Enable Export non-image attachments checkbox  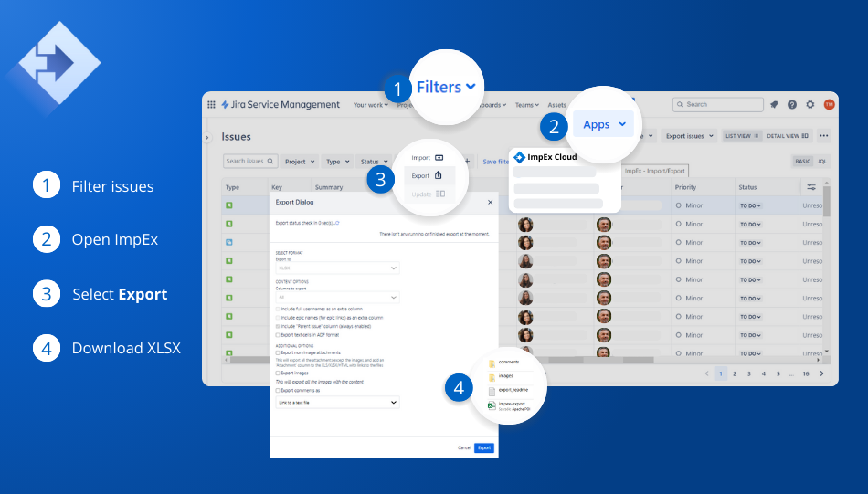click(x=278, y=353)
